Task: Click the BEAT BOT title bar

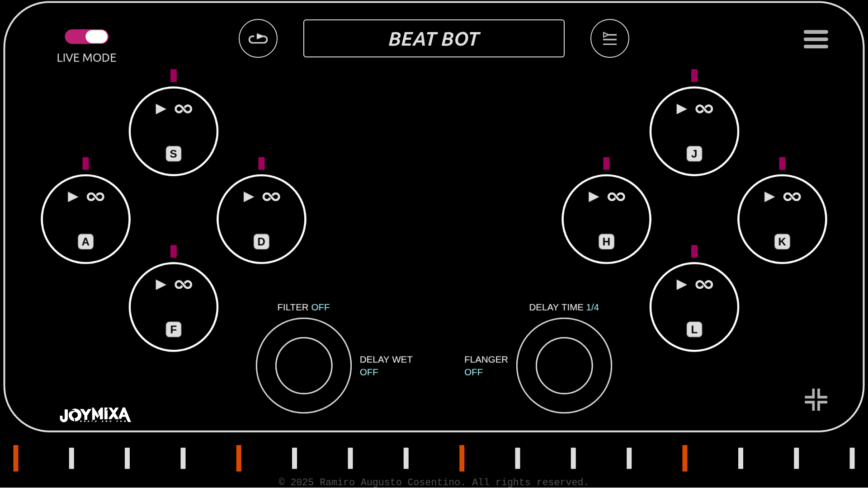Action: coord(434,38)
